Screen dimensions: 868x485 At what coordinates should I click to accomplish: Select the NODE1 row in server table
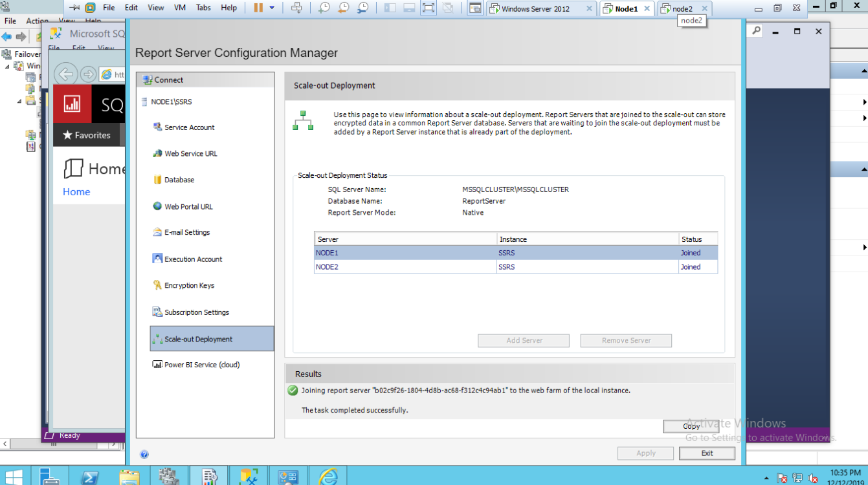516,253
